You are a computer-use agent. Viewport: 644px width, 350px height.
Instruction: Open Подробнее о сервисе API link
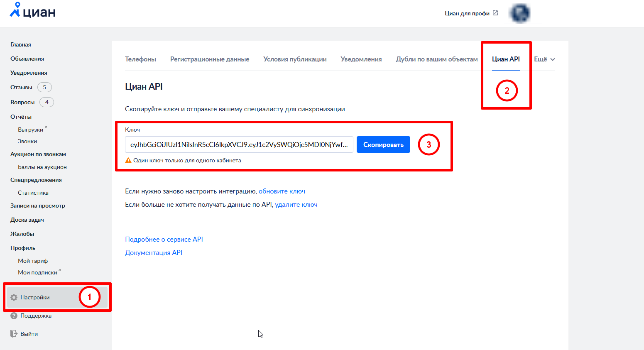click(164, 239)
